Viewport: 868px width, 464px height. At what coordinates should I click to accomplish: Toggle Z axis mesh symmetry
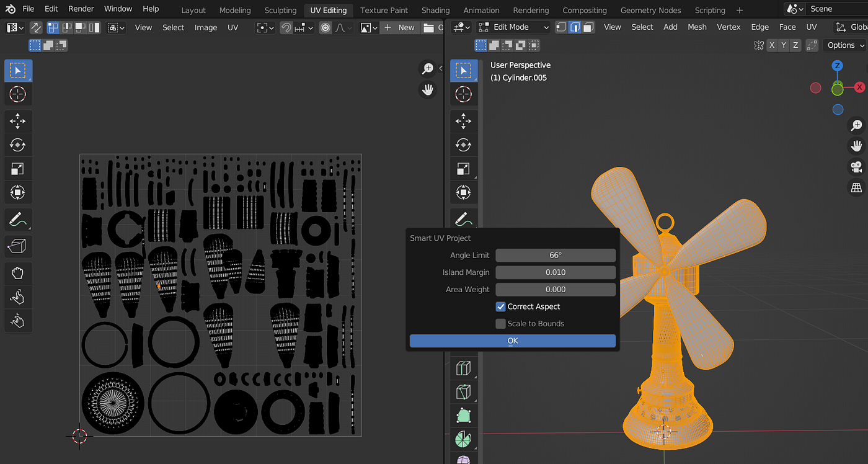click(x=795, y=45)
